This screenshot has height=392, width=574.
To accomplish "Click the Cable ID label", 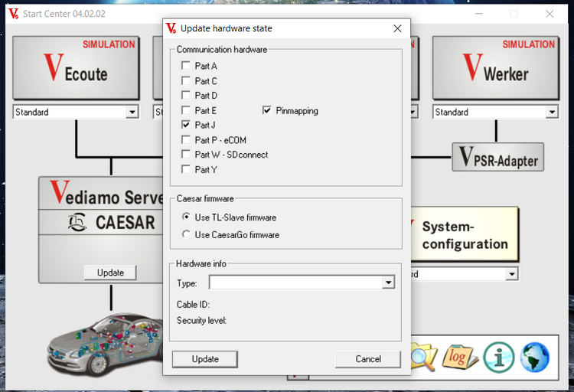I will pos(194,305).
